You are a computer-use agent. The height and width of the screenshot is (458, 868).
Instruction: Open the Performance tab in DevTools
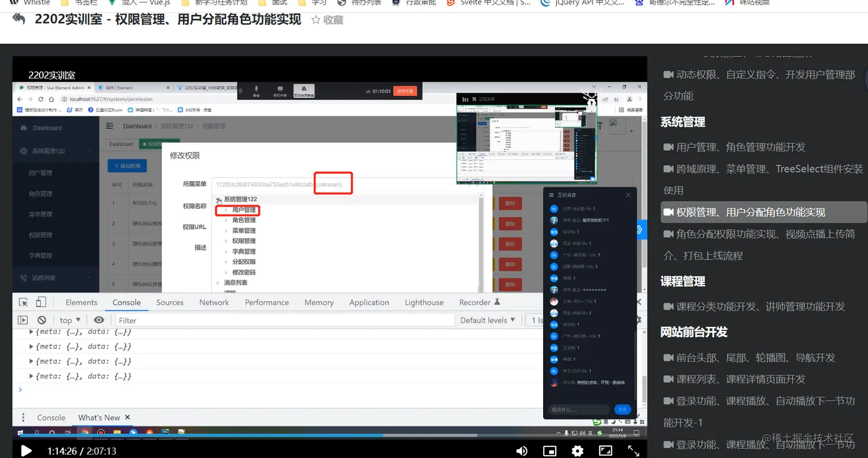coord(267,302)
